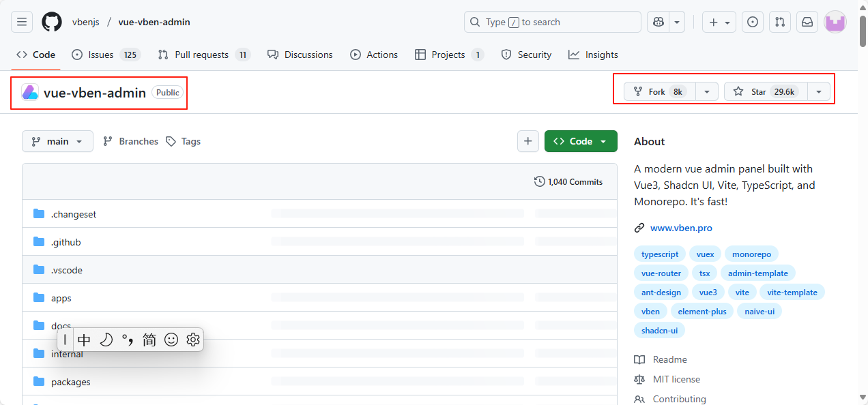Viewport: 868px width, 405px height.
Task: Open the Tags link
Action: [x=184, y=141]
